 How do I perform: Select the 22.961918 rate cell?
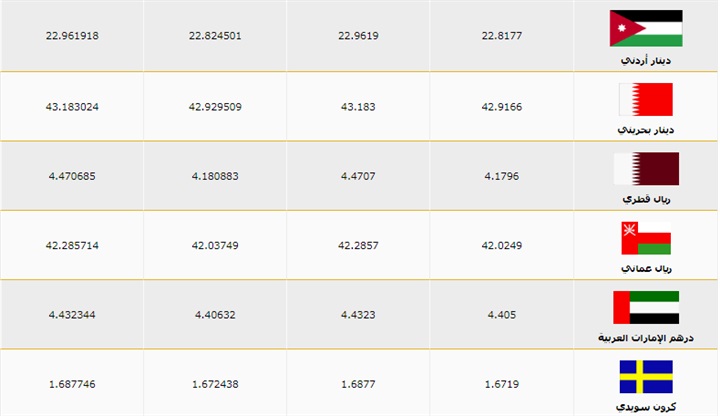(x=72, y=36)
